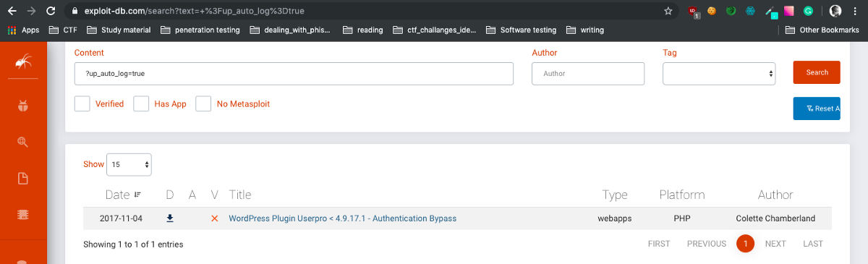The width and height of the screenshot is (868, 264).
Task: Sort by the Platform column header
Action: pos(682,195)
